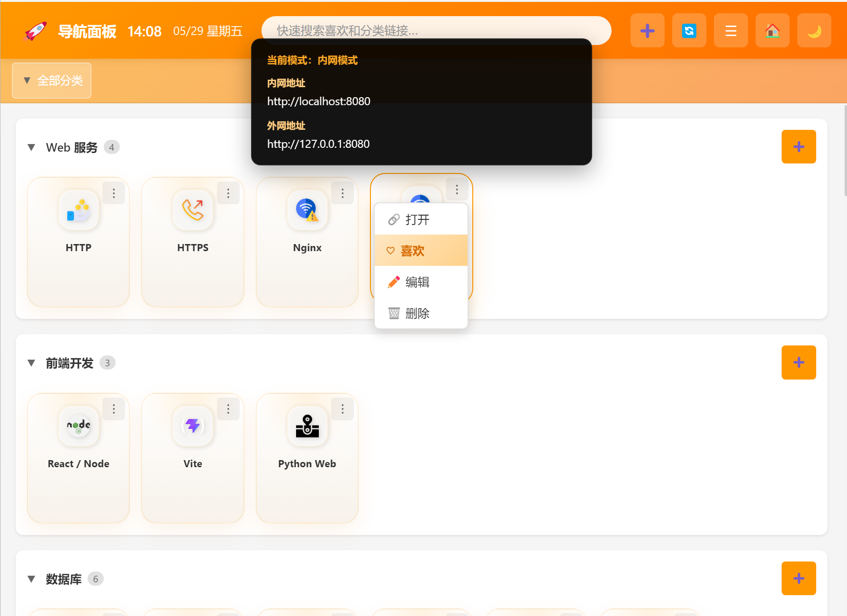The width and height of the screenshot is (847, 616).
Task: Click the HTTP card label
Action: tap(79, 248)
